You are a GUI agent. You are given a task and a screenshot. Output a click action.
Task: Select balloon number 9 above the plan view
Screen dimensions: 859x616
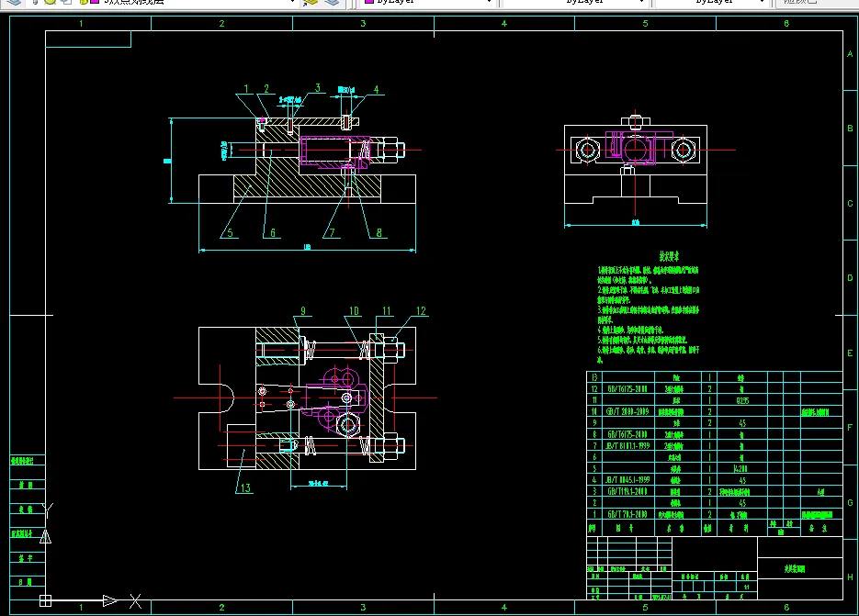tap(303, 310)
